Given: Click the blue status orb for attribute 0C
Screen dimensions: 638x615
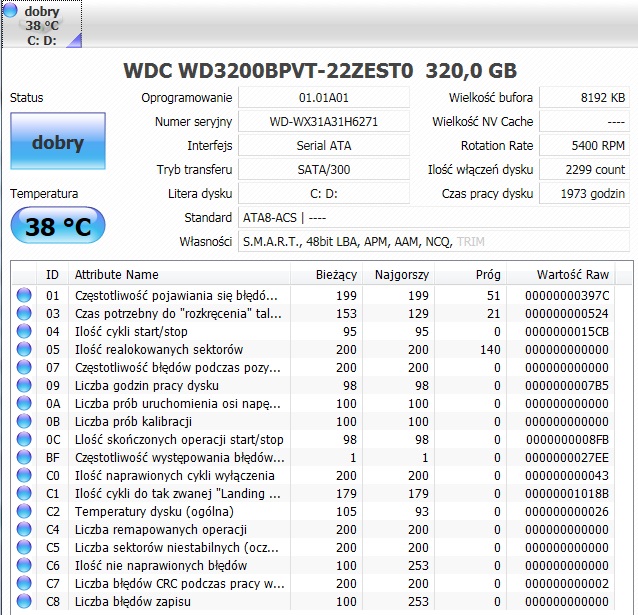Looking at the screenshot, I should point(24,439).
